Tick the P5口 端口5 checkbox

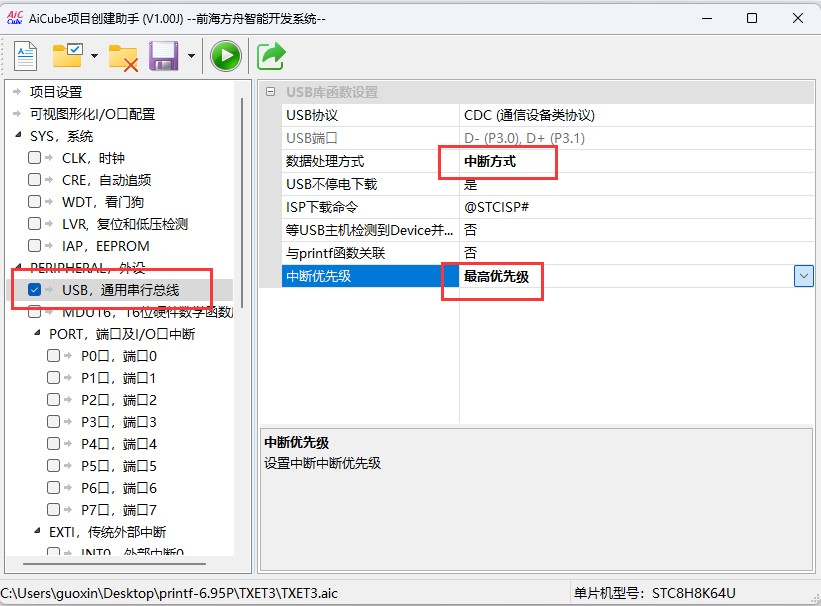click(x=53, y=466)
